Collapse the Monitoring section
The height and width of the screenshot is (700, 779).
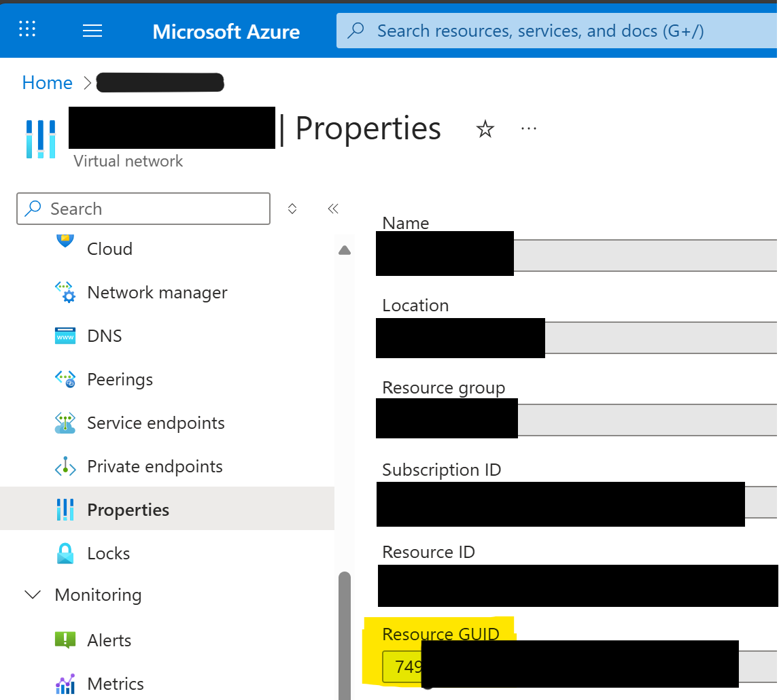(x=32, y=595)
